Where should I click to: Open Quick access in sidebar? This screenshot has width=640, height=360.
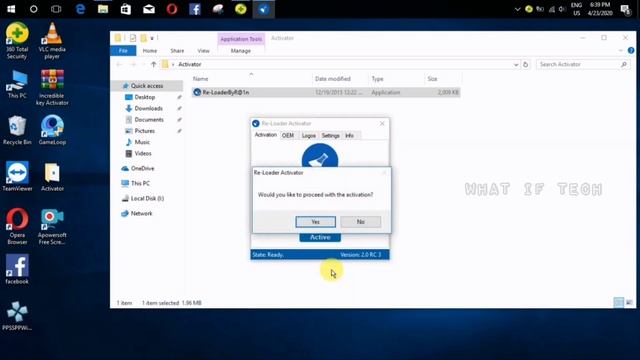pyautogui.click(x=147, y=86)
